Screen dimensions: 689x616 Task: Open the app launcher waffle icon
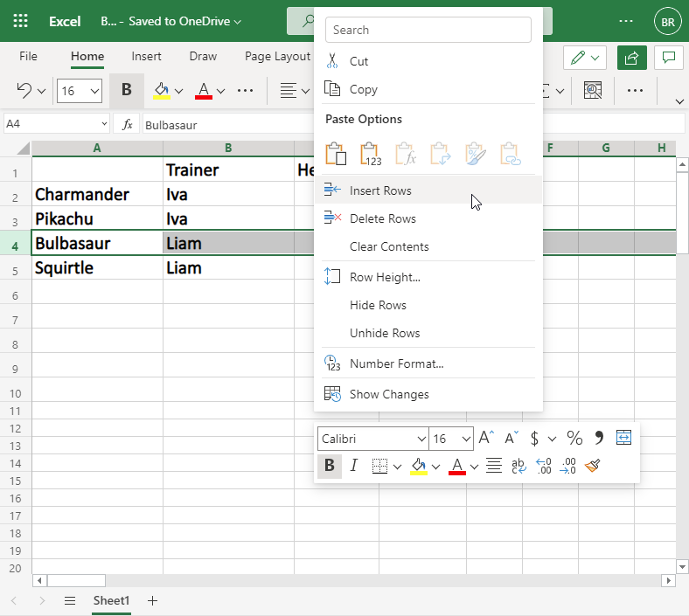click(x=21, y=21)
